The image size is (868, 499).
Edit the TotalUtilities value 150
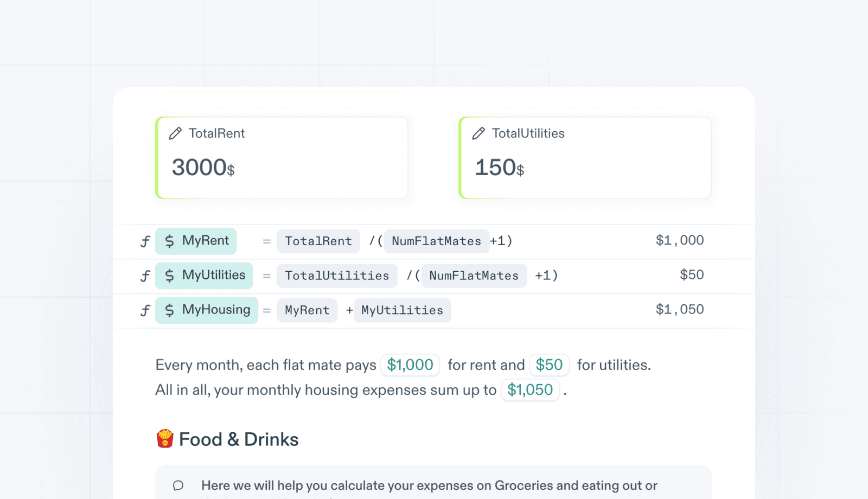pos(496,168)
